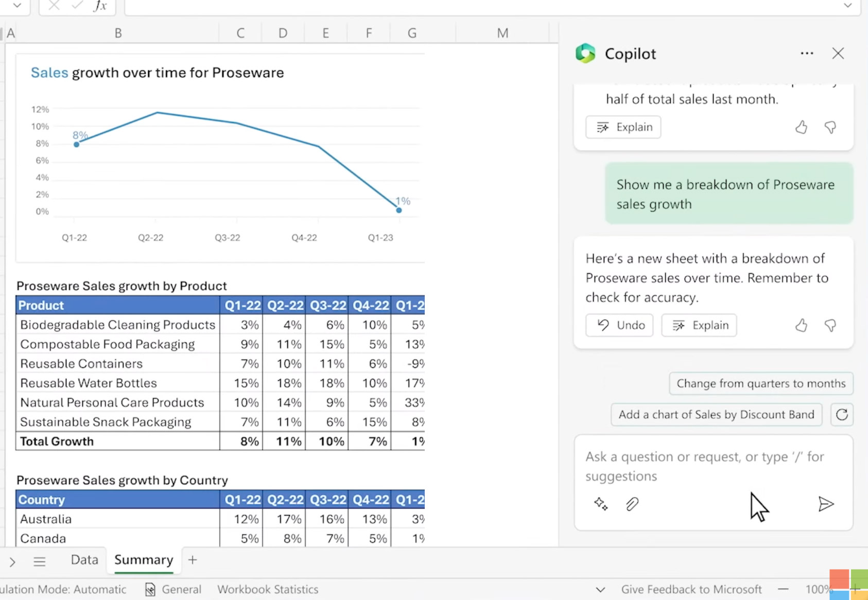Open Copilot options via the ellipsis icon
This screenshot has height=600, width=868.
coord(806,53)
